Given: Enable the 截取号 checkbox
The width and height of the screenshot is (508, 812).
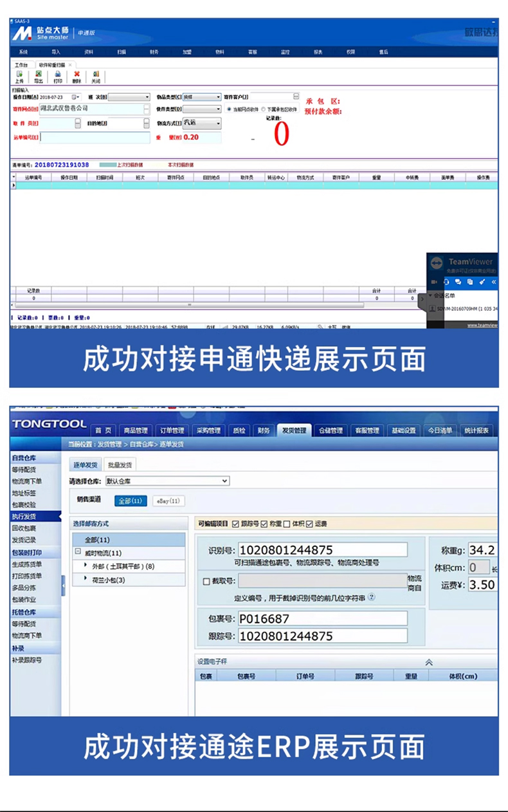Looking at the screenshot, I should coord(206,582).
